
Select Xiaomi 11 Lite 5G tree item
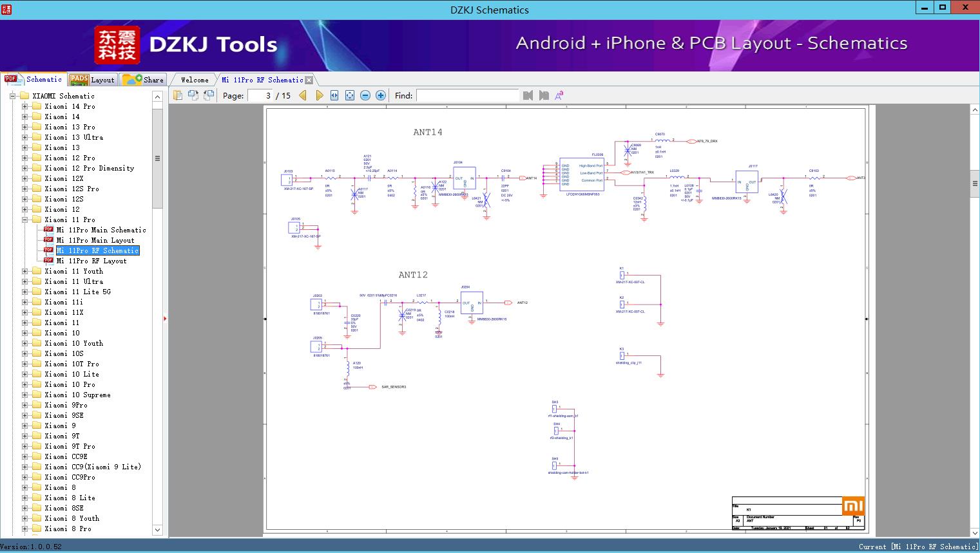click(77, 292)
